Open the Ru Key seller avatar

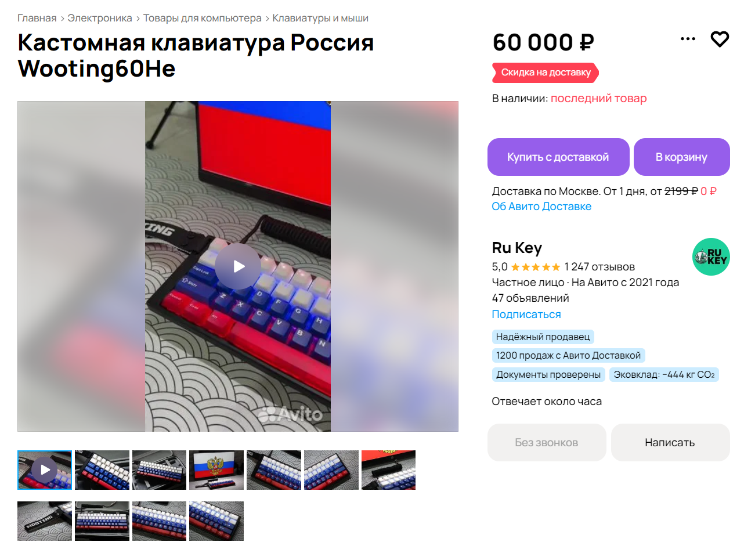[711, 256]
